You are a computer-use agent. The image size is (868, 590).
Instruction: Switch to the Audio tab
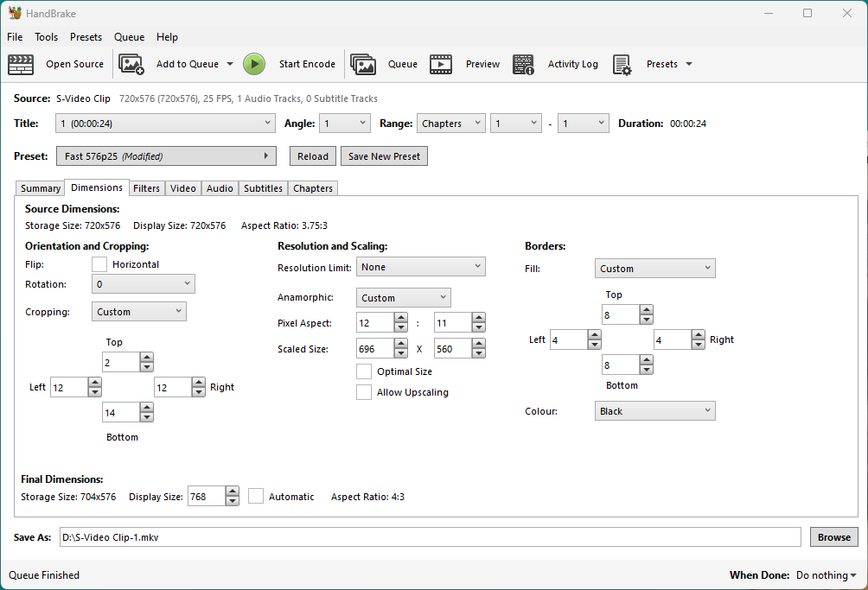pyautogui.click(x=220, y=188)
